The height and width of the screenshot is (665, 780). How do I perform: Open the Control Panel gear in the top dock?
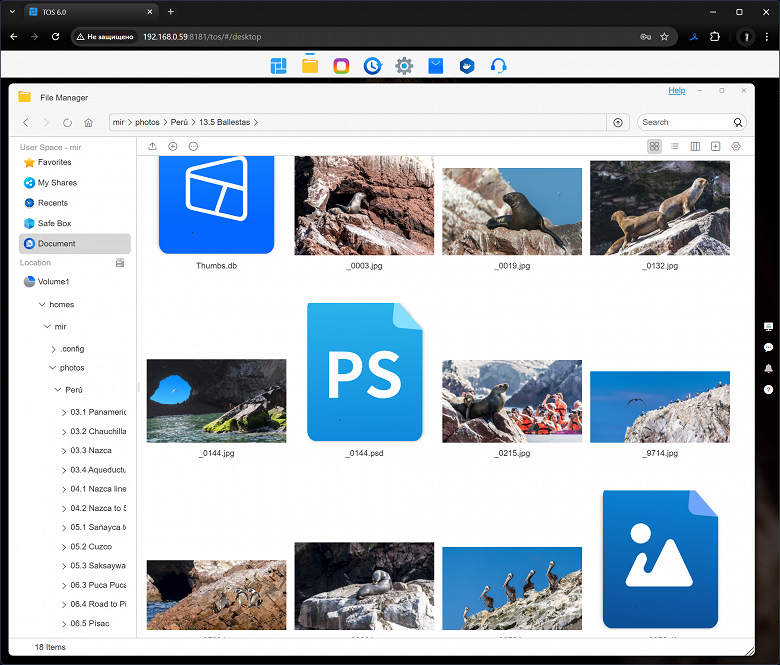(x=404, y=66)
